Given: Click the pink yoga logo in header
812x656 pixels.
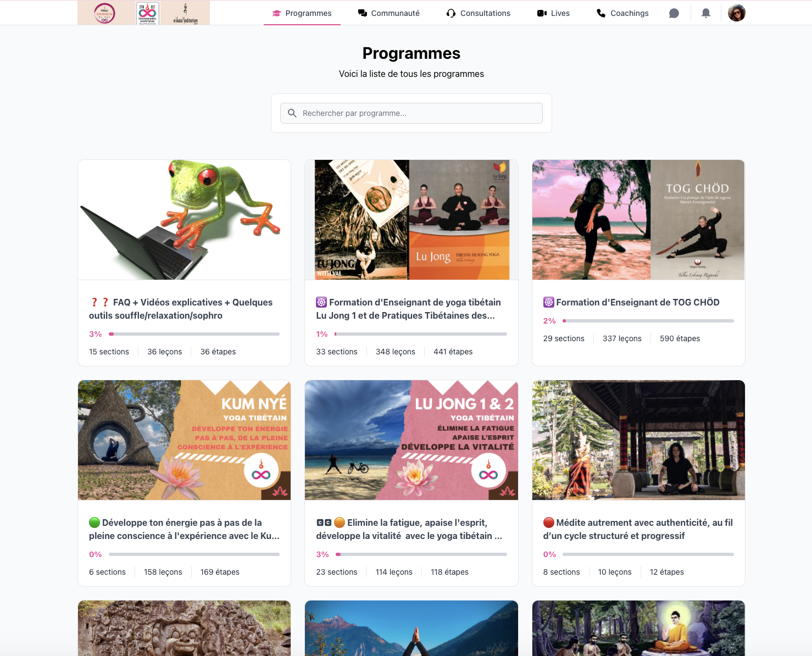Looking at the screenshot, I should pos(104,13).
